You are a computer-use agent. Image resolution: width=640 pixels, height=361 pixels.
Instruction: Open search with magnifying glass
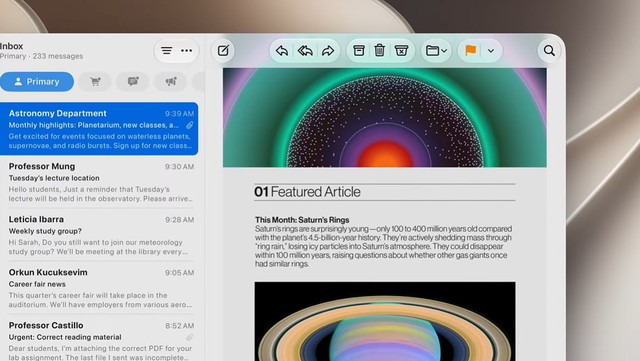tap(549, 51)
